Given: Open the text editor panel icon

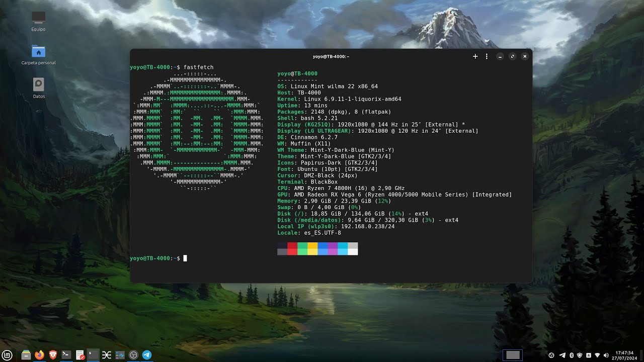Looking at the screenshot, I should pos(80,355).
